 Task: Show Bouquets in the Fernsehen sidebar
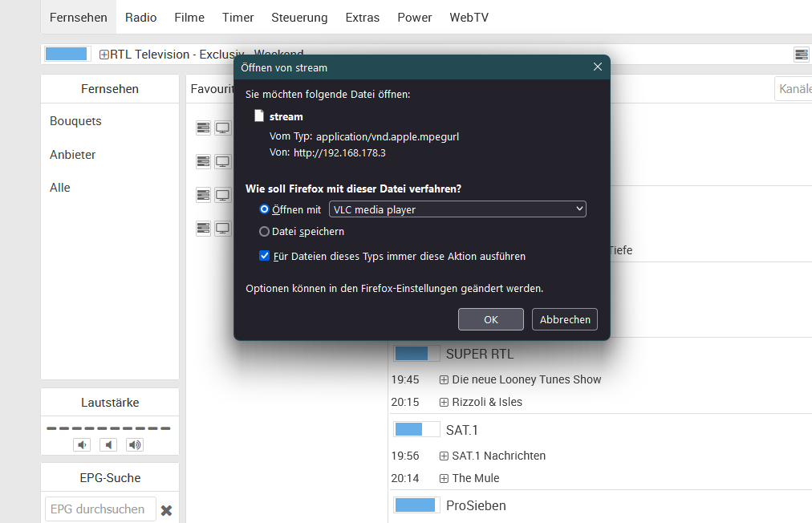[75, 121]
